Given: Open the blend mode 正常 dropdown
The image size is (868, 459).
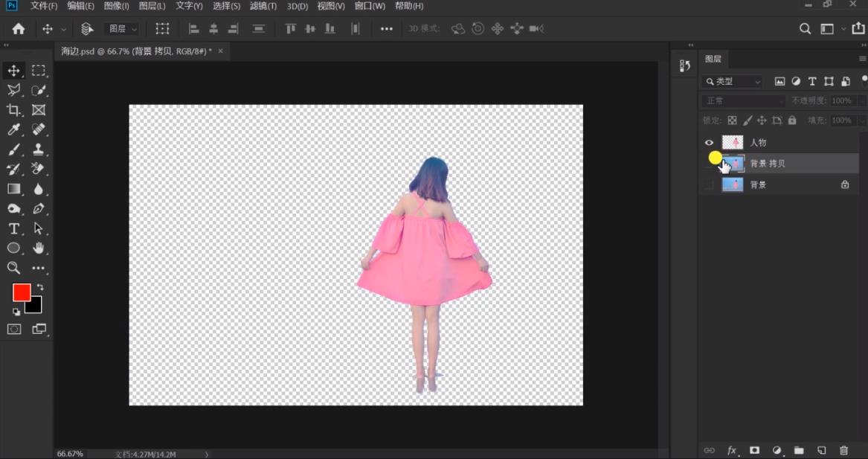Looking at the screenshot, I should click(744, 100).
